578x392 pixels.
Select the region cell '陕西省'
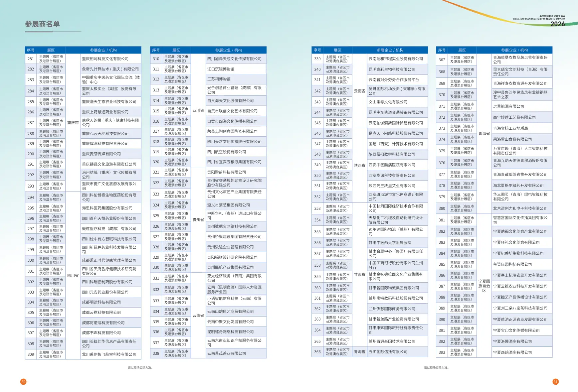click(x=360, y=166)
